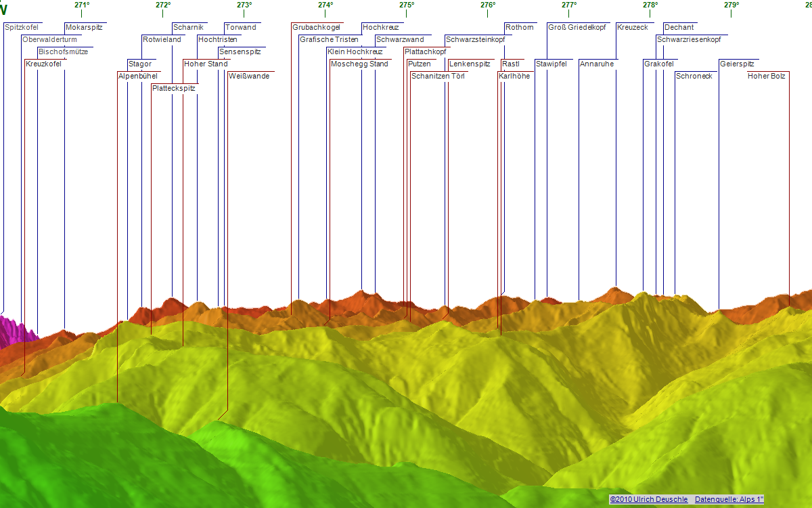Open the Datenquelle: Alps 1" link
The image size is (812, 508).
tap(729, 499)
